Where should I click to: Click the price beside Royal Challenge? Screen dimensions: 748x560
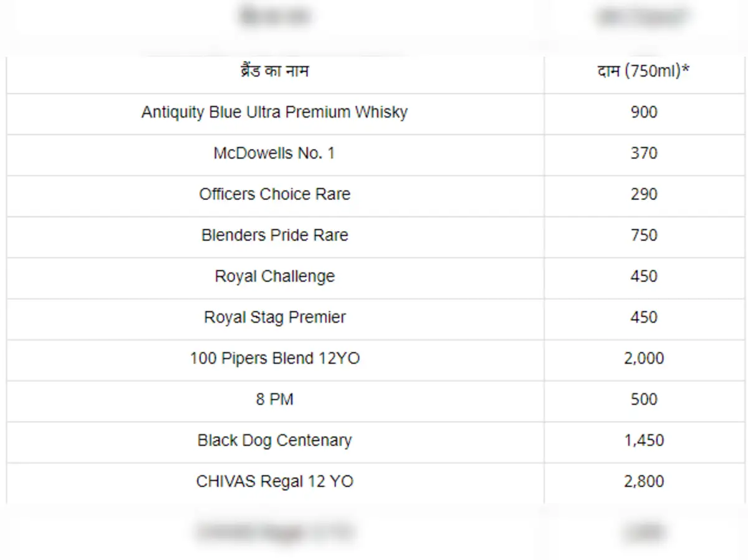pyautogui.click(x=643, y=277)
